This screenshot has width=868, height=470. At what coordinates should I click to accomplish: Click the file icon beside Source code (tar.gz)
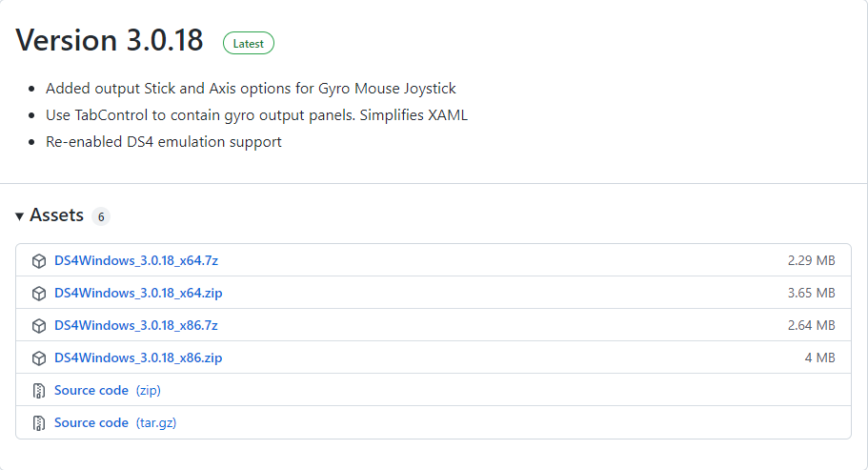39,423
